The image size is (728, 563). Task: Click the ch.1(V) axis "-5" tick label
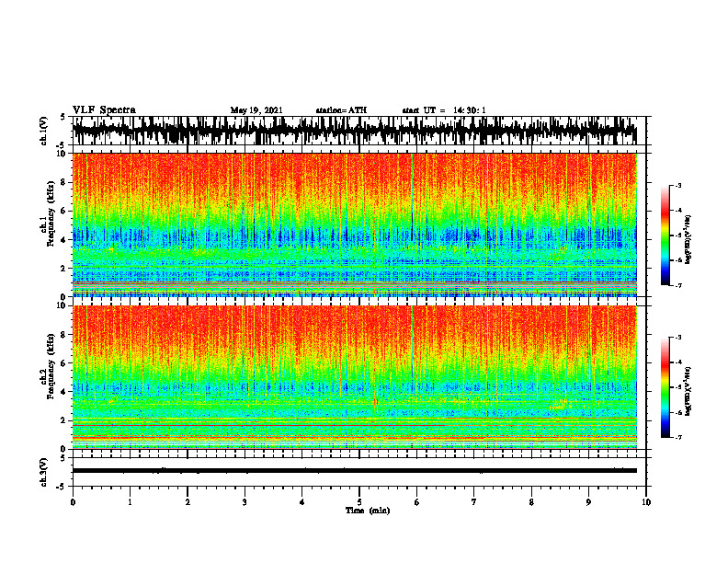63,145
